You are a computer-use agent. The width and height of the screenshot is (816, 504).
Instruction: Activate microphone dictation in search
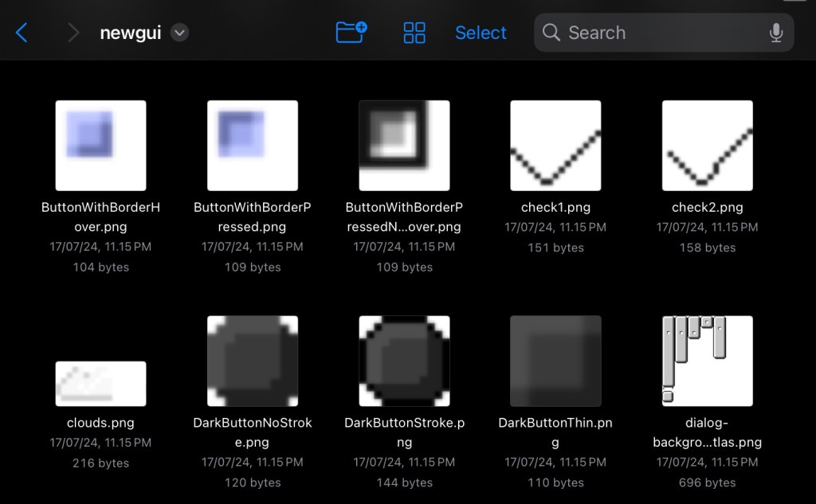775,33
